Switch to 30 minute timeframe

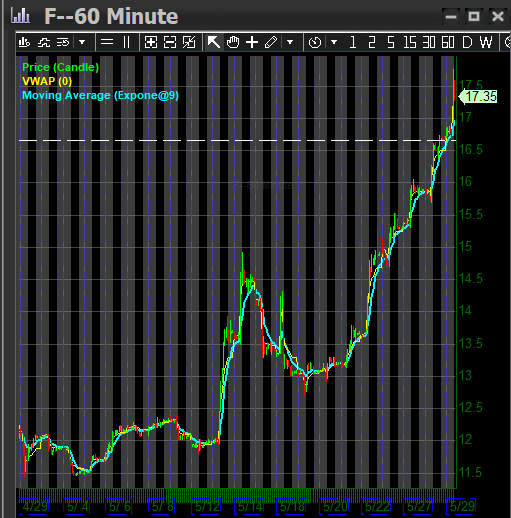point(429,42)
